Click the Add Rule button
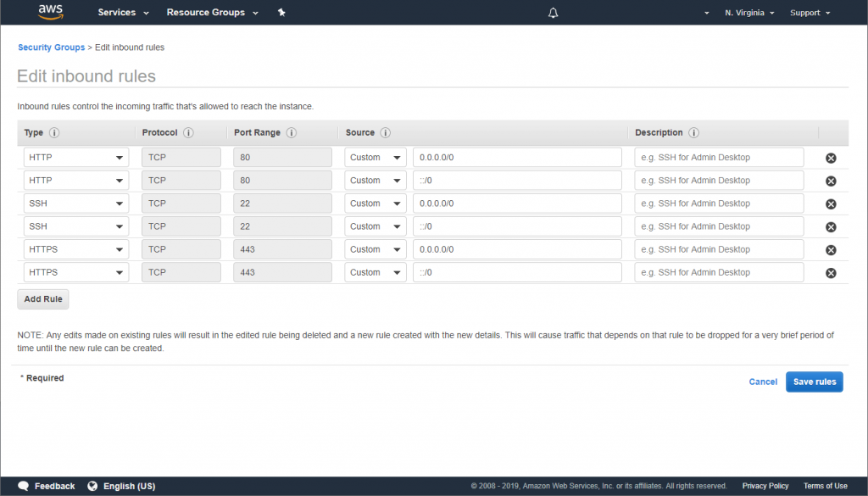Viewport: 868px width, 496px height. [x=42, y=298]
